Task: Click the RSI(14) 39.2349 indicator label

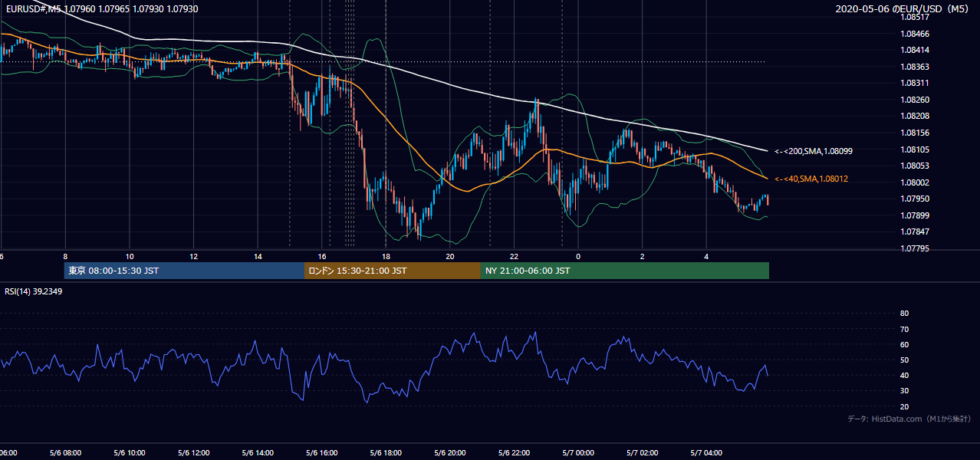Action: pos(34,291)
